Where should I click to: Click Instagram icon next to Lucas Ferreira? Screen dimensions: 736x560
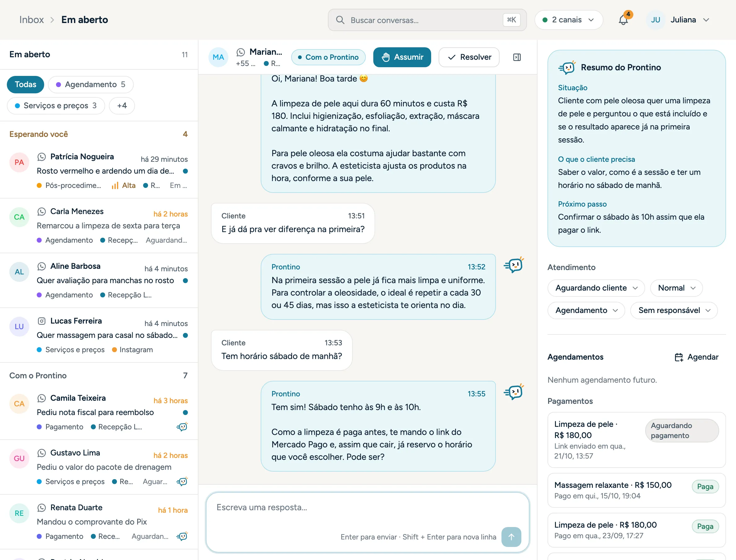coord(41,321)
